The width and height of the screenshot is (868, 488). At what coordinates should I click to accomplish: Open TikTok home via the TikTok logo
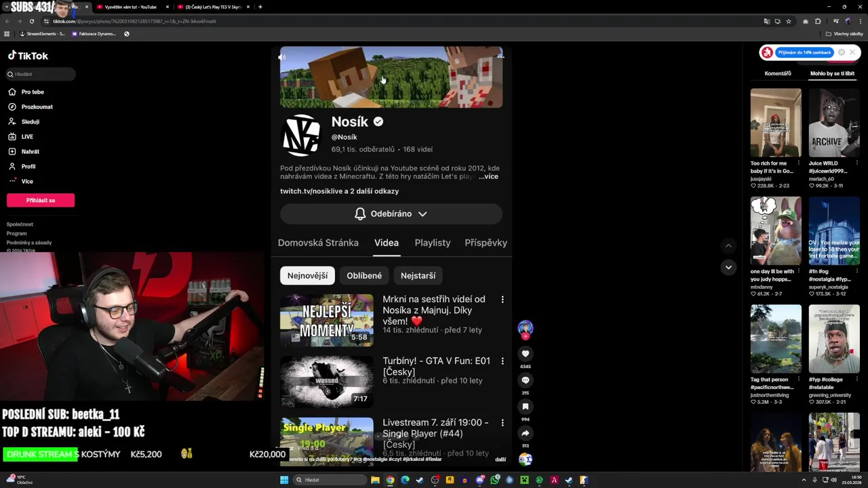tap(28, 56)
